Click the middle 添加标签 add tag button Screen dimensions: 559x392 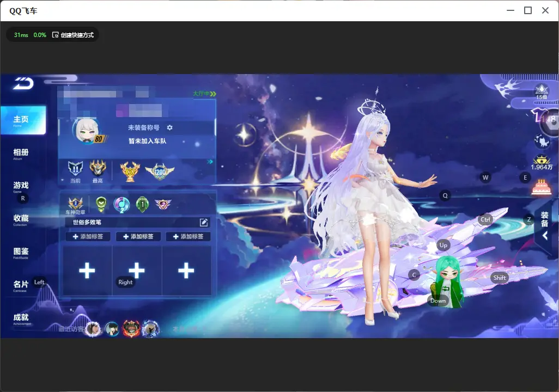(x=138, y=237)
